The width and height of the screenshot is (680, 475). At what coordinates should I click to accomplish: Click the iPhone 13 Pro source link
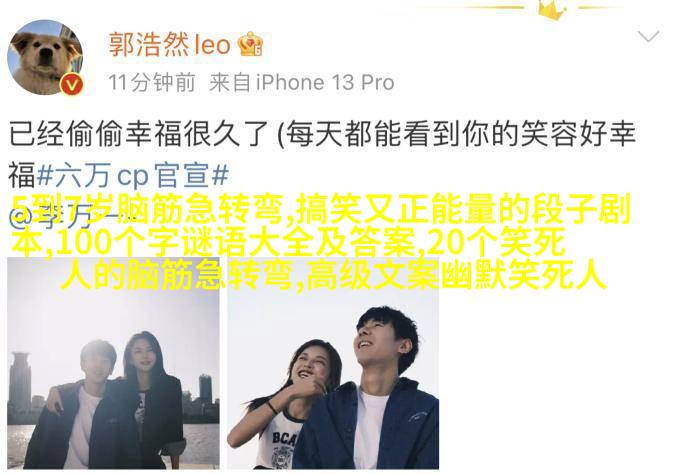(x=325, y=82)
